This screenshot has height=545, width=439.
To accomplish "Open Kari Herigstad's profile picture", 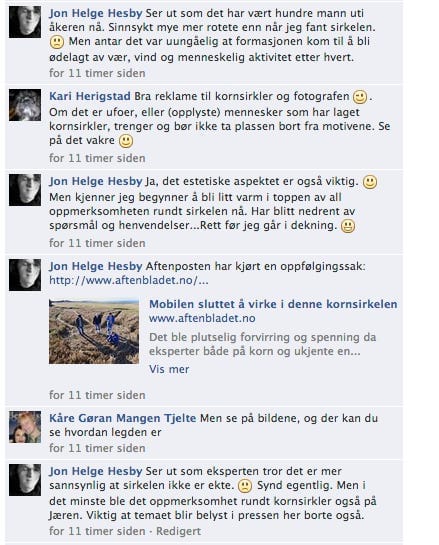I will point(25,105).
